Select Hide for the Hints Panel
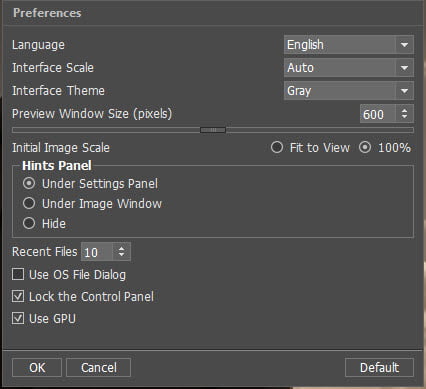Screen dimensions: 426x389 coord(29,223)
